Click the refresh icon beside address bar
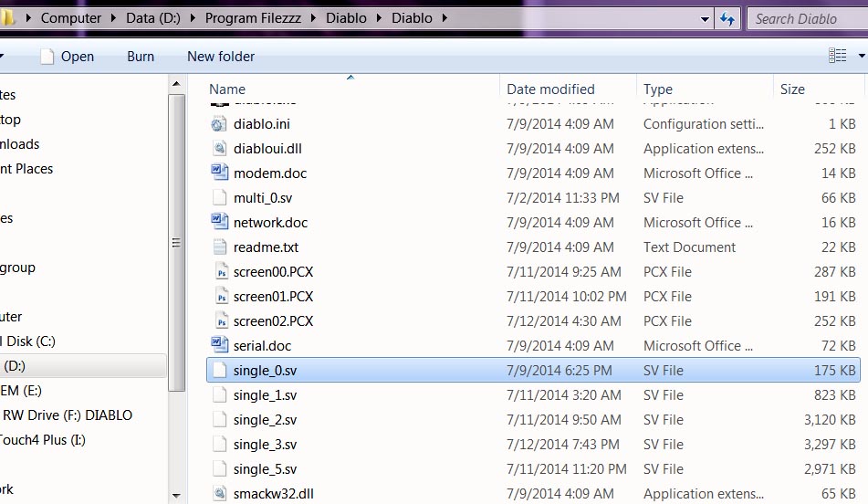The image size is (868, 504). [x=727, y=19]
